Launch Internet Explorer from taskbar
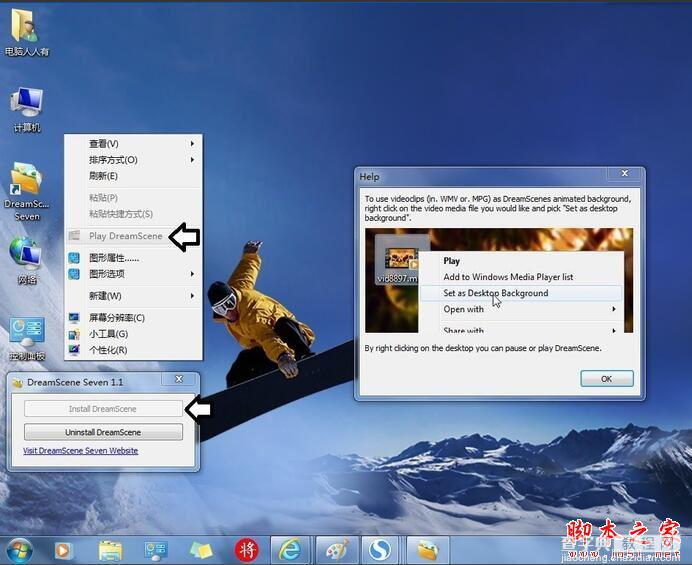Screen dimensions: 692x565 [290, 550]
